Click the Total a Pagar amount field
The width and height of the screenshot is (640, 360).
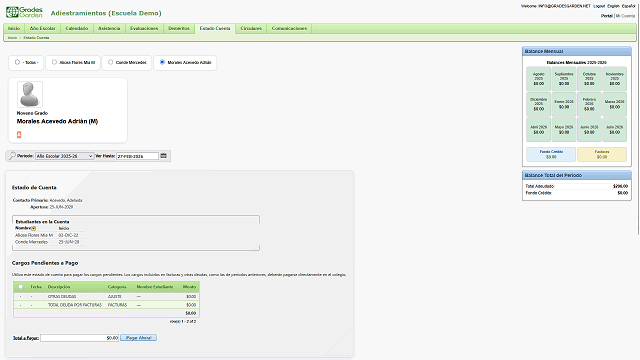tap(80, 338)
